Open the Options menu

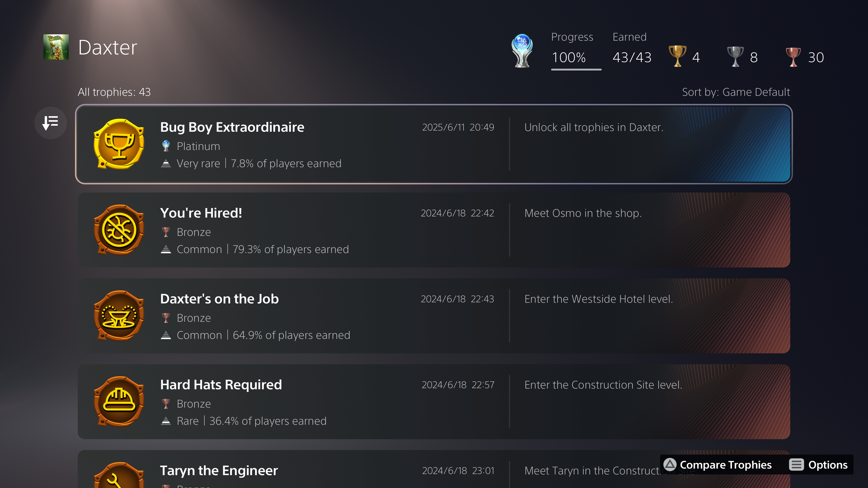pos(818,465)
